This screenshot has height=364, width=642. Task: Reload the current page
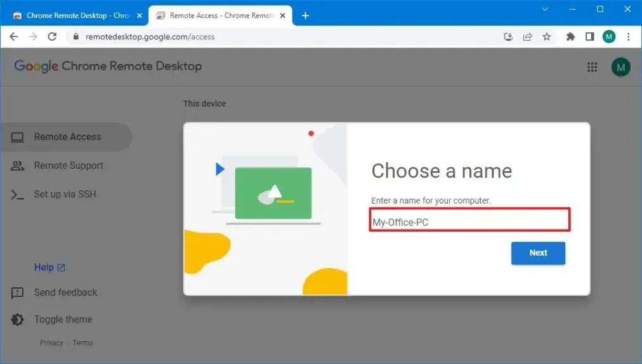point(52,36)
